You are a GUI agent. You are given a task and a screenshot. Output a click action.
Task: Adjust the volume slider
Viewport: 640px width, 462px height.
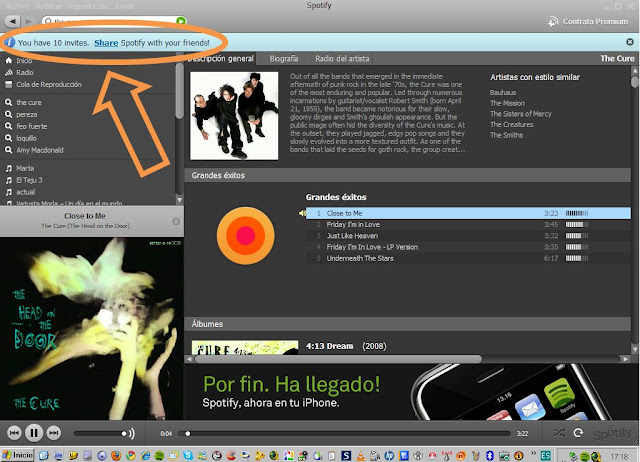click(100, 433)
